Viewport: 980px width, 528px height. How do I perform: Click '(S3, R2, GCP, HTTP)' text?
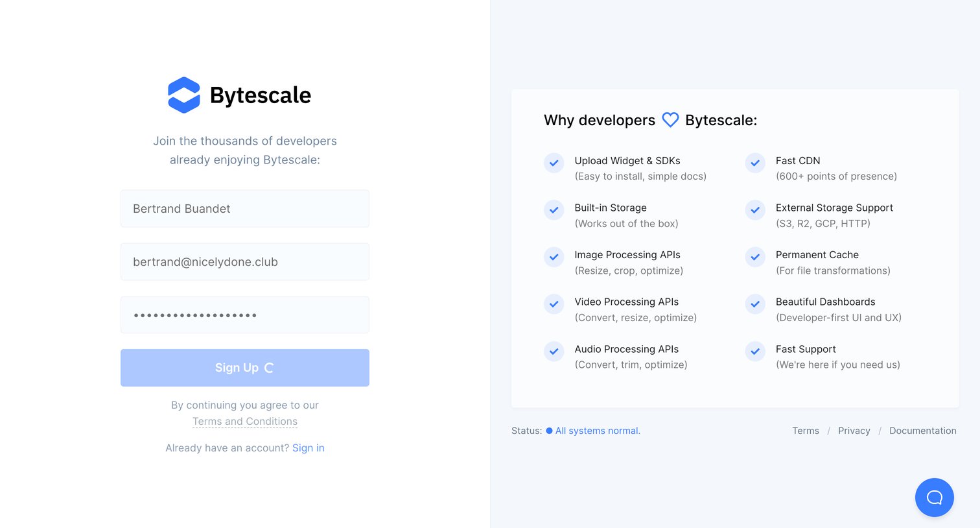point(823,224)
